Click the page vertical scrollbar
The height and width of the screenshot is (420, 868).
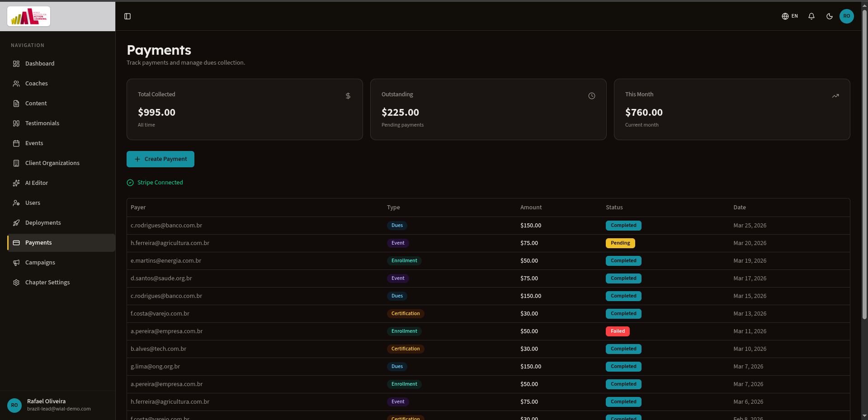[864, 165]
